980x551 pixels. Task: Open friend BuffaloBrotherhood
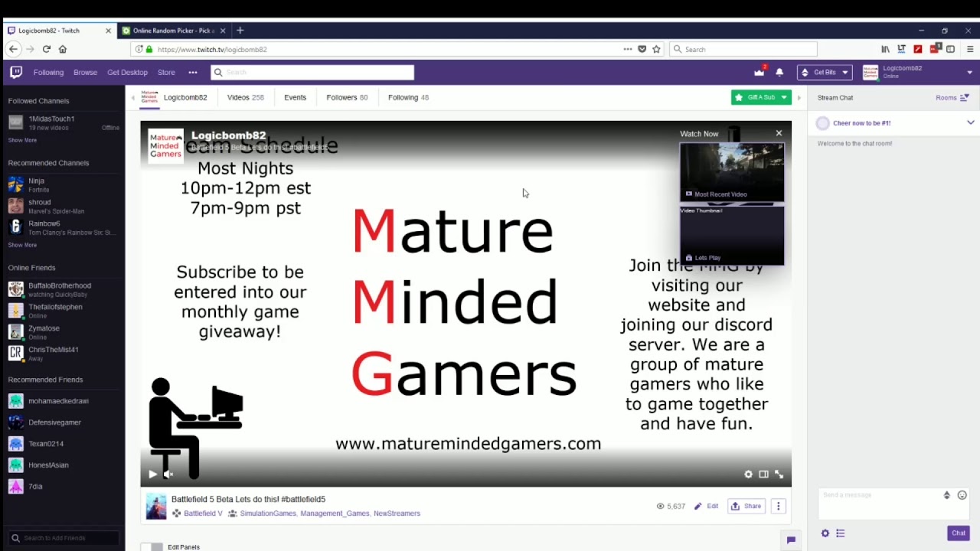click(63, 289)
